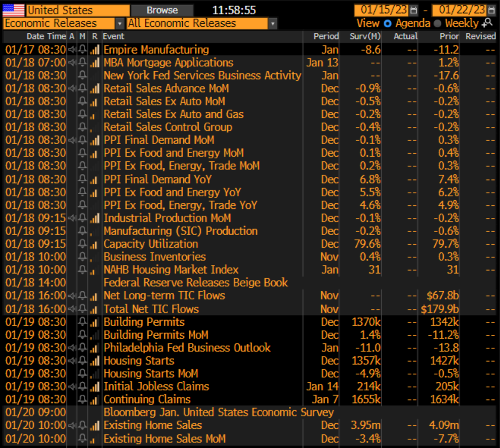Screen dimensions: 500x448
Task: Click alert bell for Retail Sales Advance MoM
Action: coord(82,88)
